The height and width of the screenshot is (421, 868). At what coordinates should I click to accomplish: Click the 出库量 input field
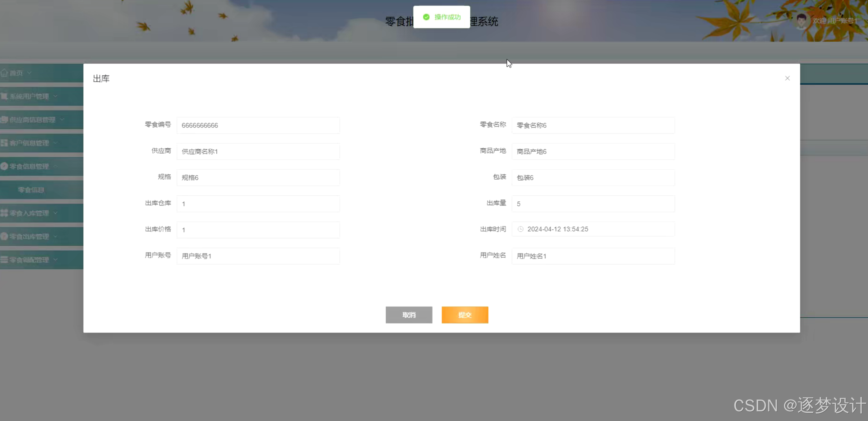click(x=593, y=204)
